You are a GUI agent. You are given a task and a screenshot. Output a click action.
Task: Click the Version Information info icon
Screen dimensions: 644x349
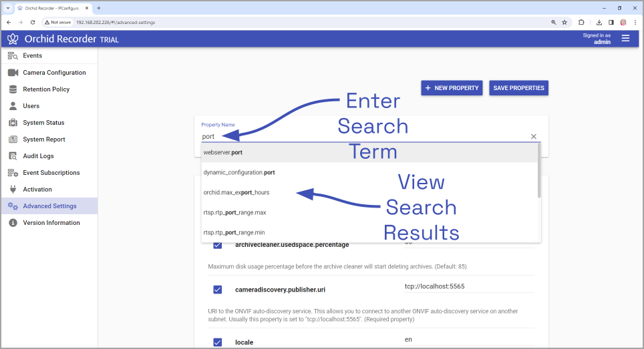pyautogui.click(x=13, y=223)
